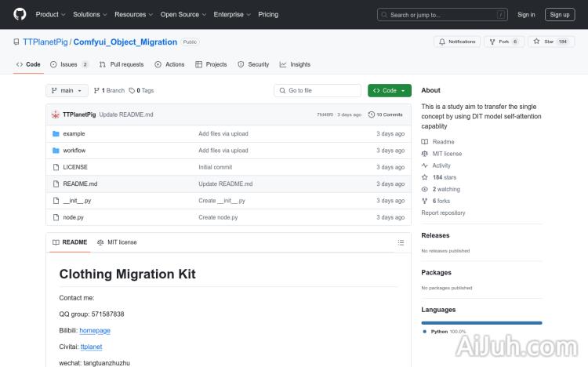Click the LICENSE file icon
Screen dimensions: 588x367
click(56, 167)
